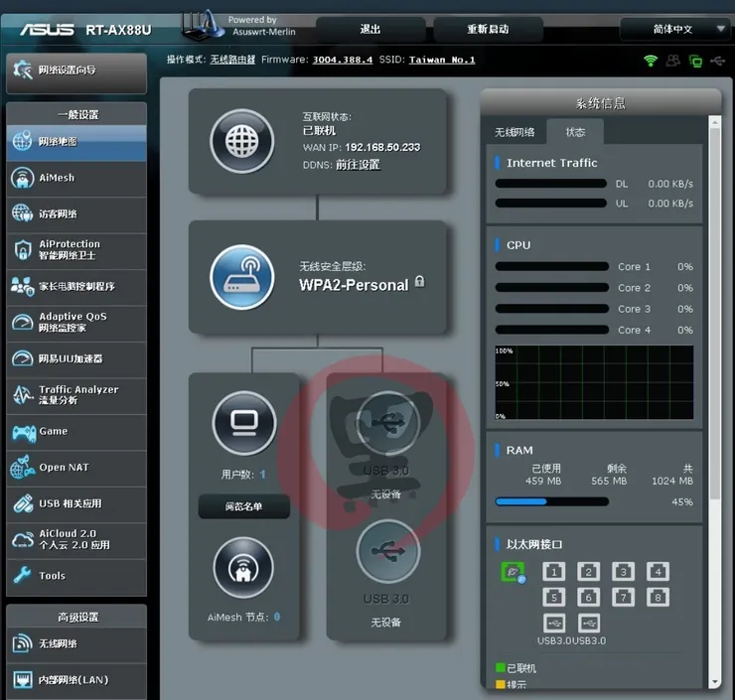Switch to the 无线网络 tab in 系统信息
This screenshot has height=700, width=735.
tap(514, 132)
